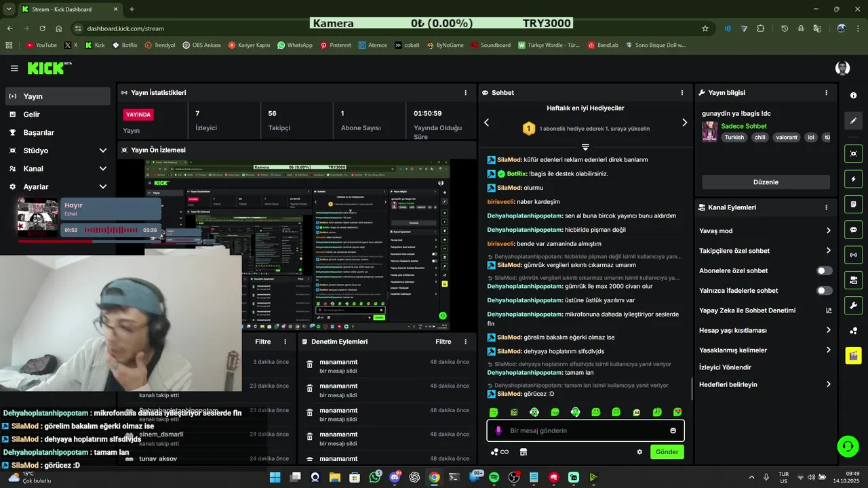
Task: Open the YouTube bookmark
Action: (41, 45)
